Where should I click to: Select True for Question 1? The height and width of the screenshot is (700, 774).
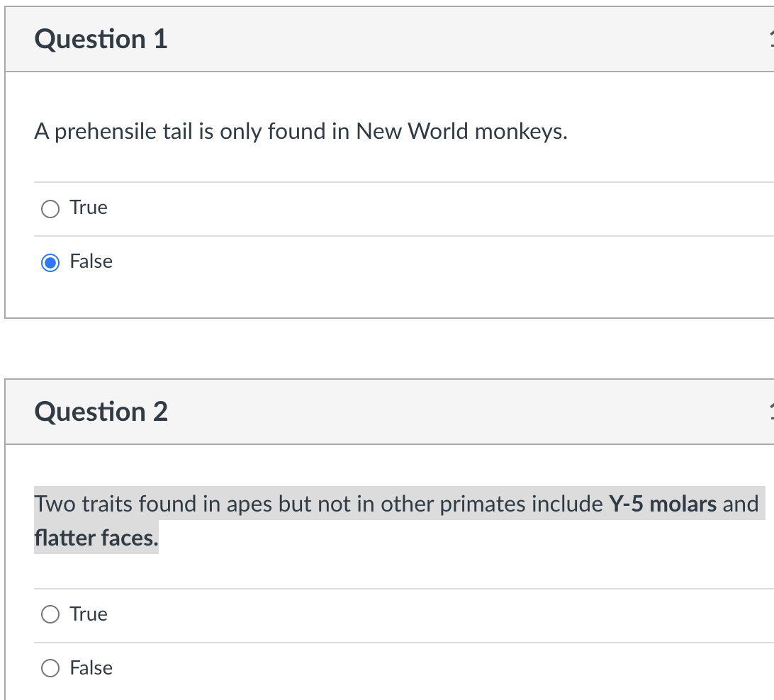click(50, 208)
